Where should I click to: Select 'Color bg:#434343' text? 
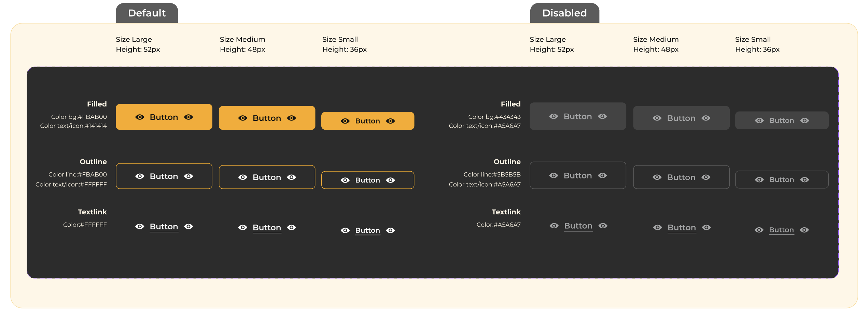click(494, 117)
